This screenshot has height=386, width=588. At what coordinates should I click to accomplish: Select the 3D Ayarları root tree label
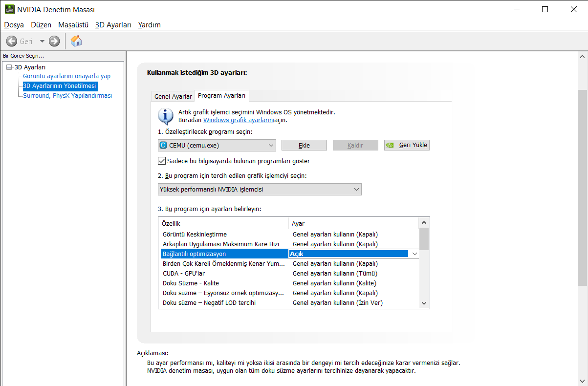[30, 67]
